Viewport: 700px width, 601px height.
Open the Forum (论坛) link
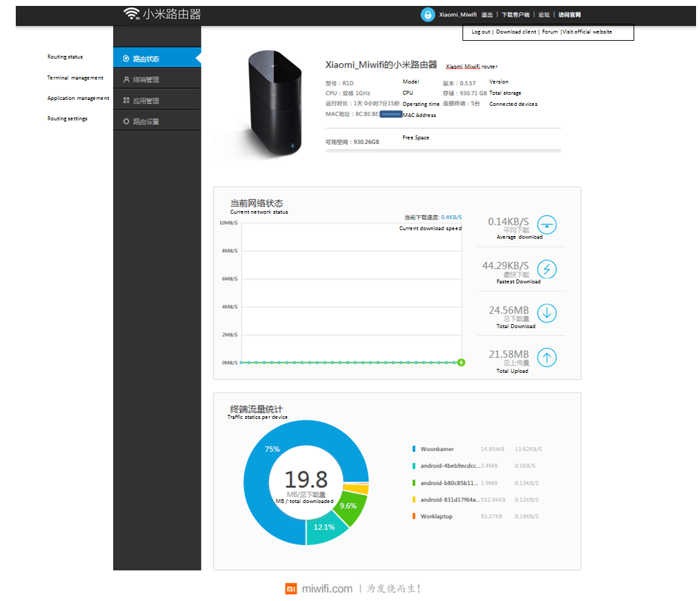coord(543,14)
